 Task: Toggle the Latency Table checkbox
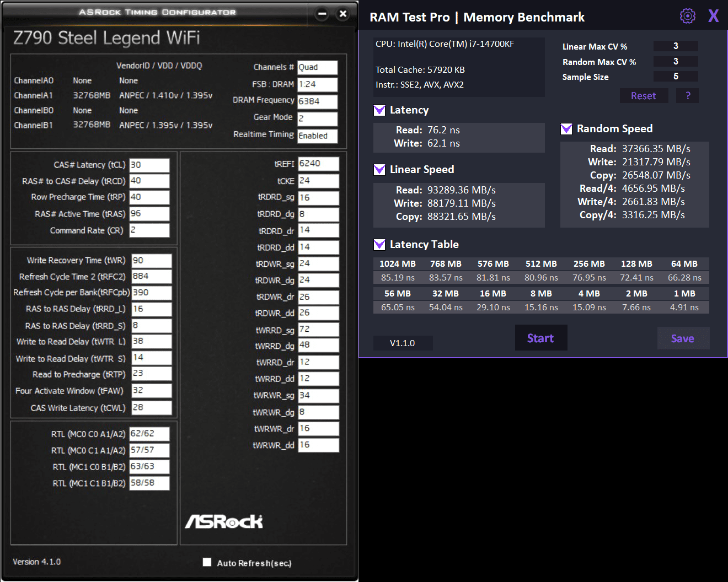(379, 245)
